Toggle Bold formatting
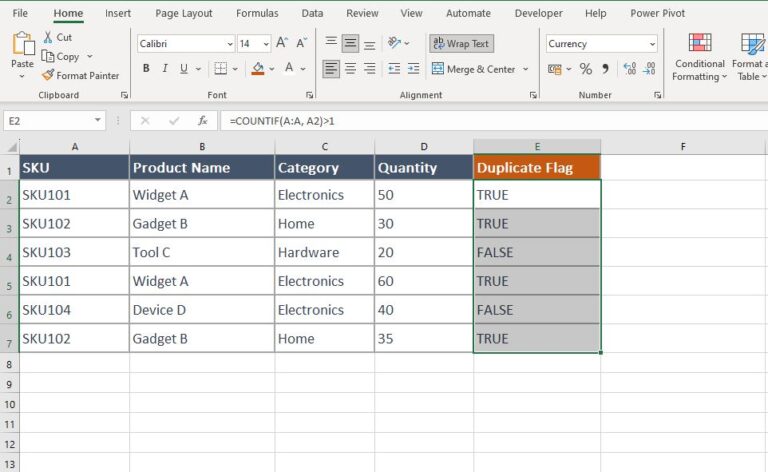The height and width of the screenshot is (472, 768). (x=146, y=69)
